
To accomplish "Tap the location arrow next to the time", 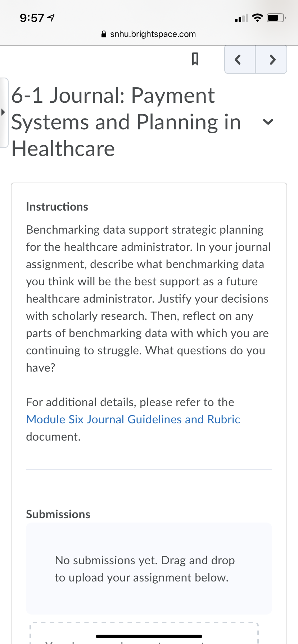I will point(51,18).
